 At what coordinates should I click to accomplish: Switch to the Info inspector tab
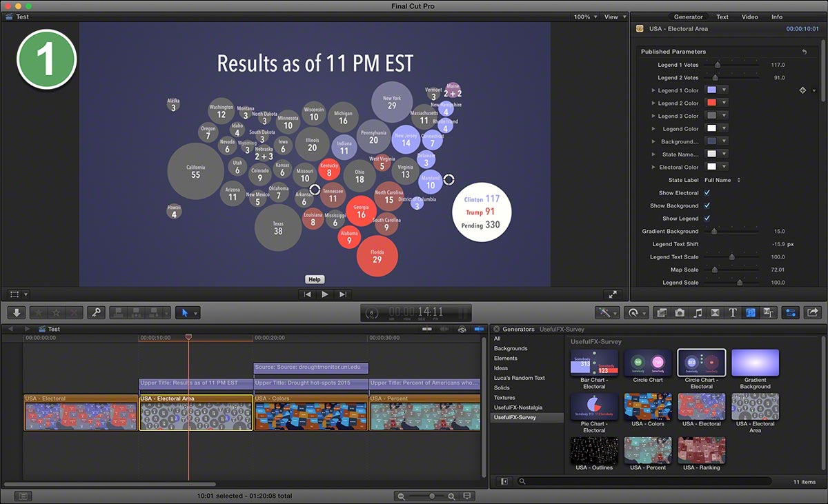point(777,17)
